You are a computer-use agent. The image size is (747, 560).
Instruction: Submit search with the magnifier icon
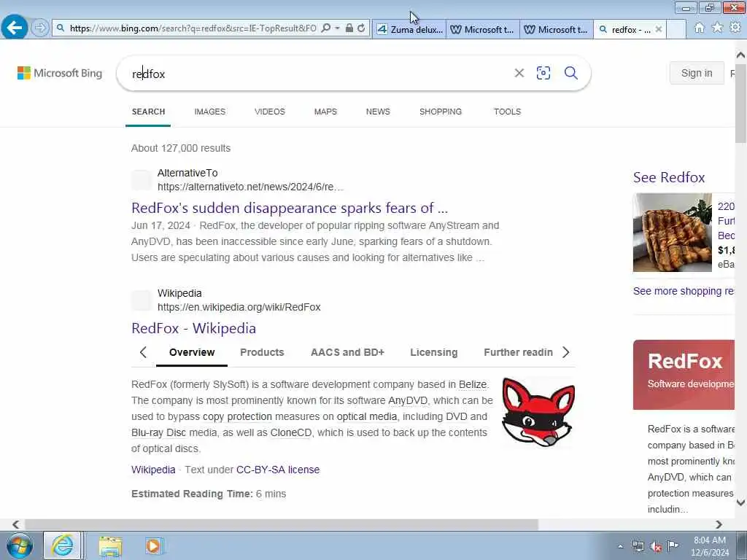coord(571,73)
